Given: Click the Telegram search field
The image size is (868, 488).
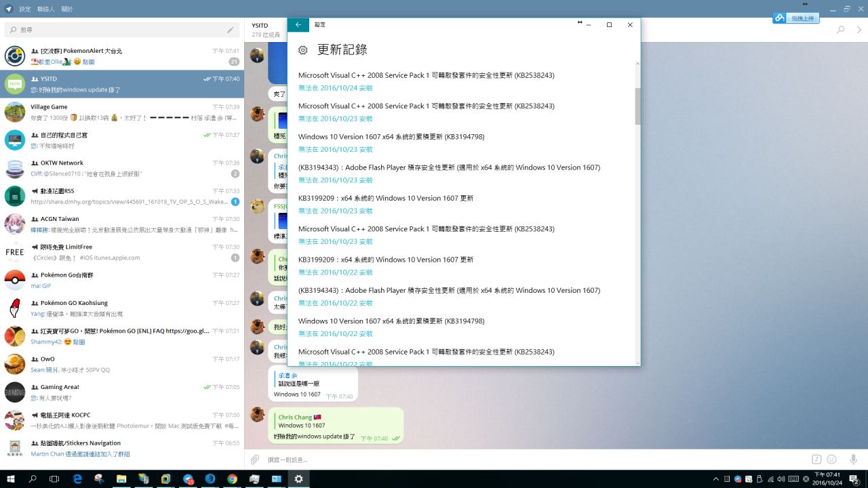Looking at the screenshot, I should coord(122,30).
